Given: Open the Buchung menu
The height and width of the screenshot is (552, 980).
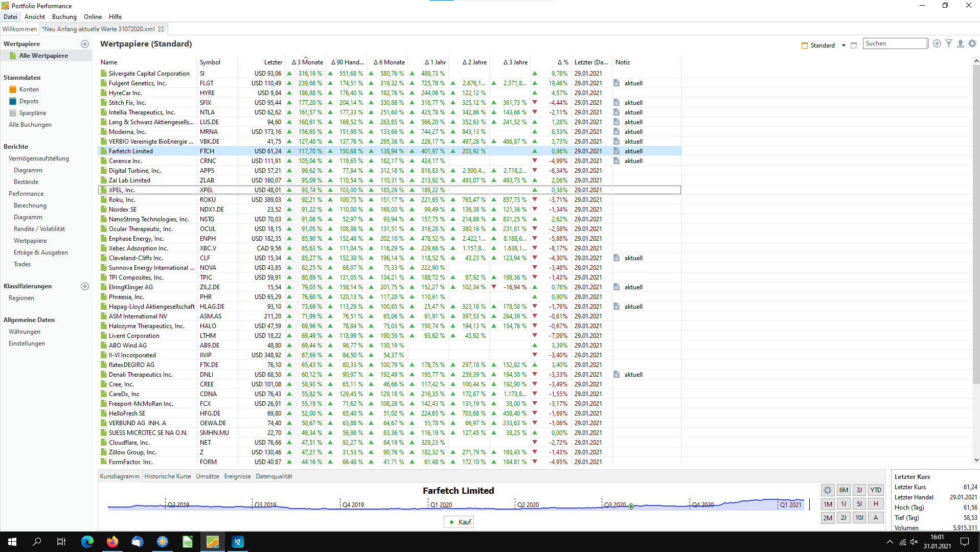Looking at the screenshot, I should tap(64, 17).
